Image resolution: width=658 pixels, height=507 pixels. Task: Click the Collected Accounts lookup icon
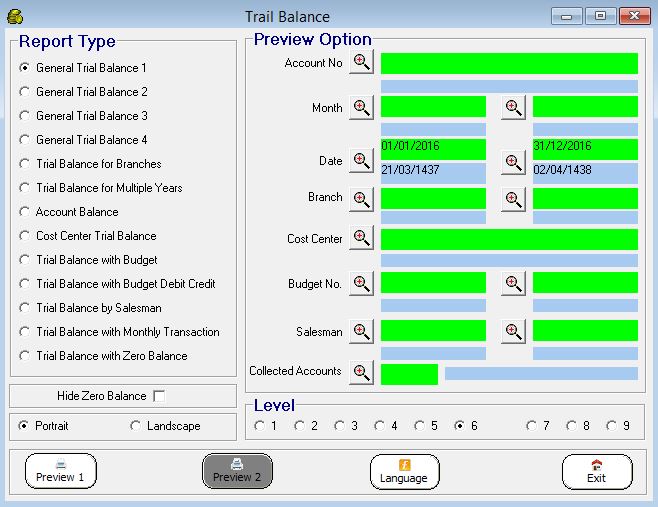point(361,372)
